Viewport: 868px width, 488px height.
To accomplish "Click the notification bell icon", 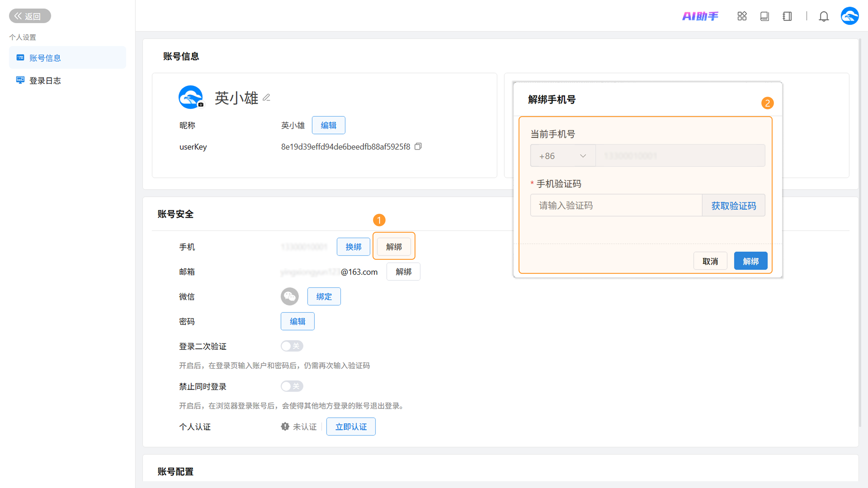I will tap(823, 16).
